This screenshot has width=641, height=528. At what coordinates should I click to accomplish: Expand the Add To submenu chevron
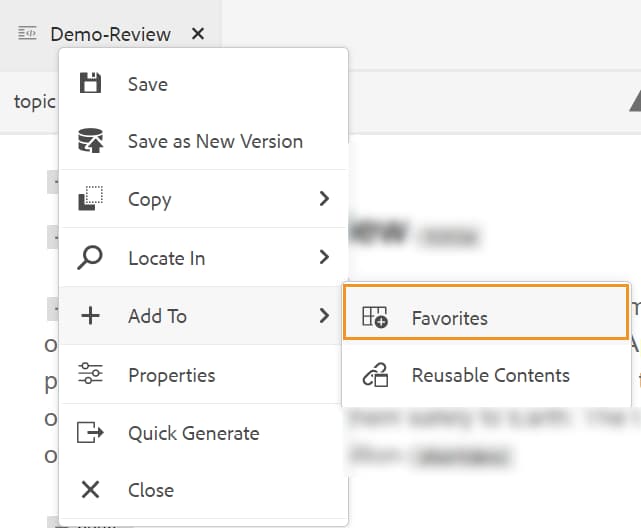pos(324,316)
